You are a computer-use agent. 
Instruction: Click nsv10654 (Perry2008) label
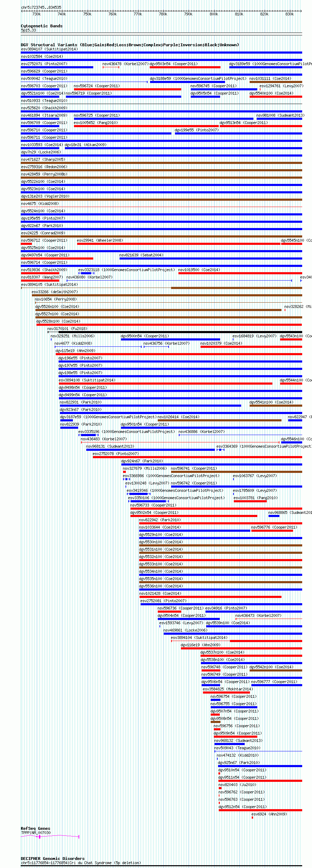pos(56,299)
